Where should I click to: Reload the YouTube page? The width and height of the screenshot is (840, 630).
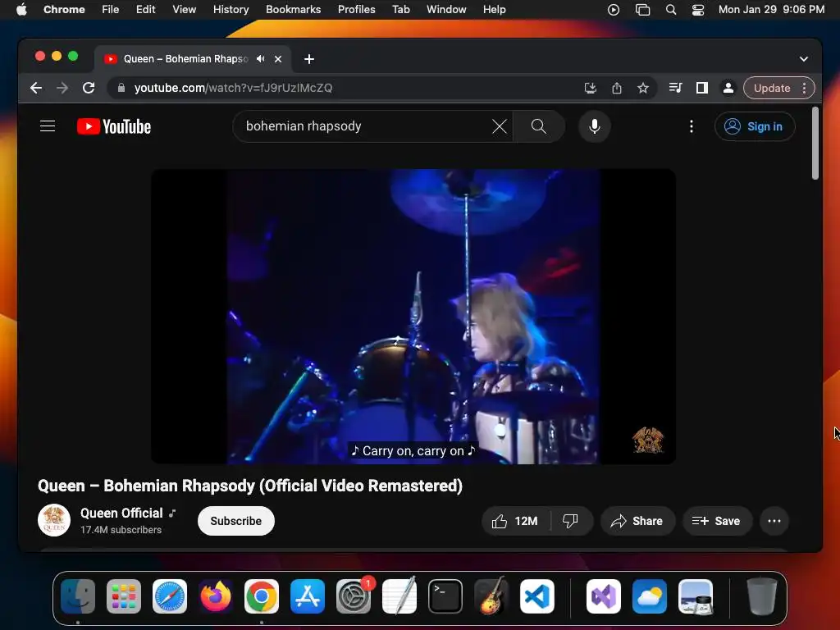tap(89, 88)
